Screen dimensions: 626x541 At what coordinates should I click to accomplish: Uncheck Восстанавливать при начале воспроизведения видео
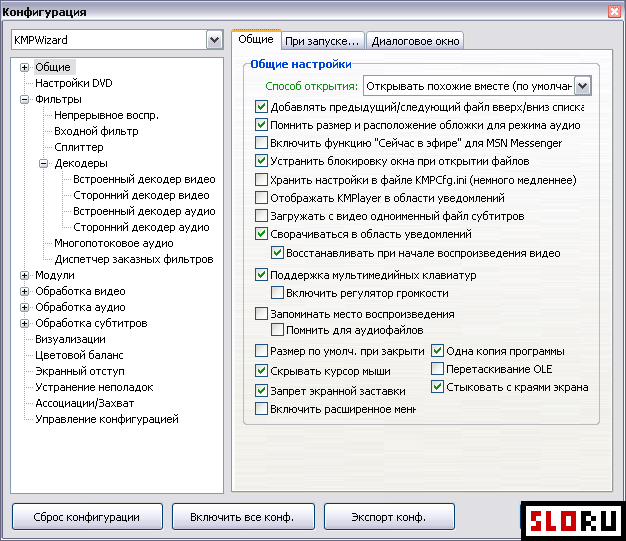[x=277, y=253]
